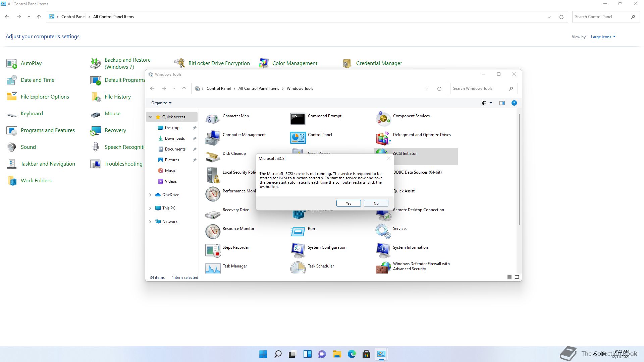Open the Local Security Policy icon
644x362 pixels.
pyautogui.click(x=213, y=175)
